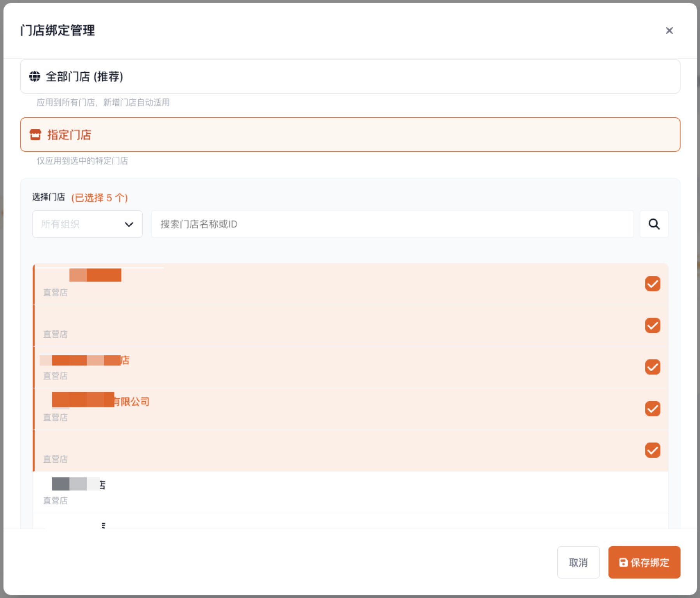The height and width of the screenshot is (598, 700).
Task: Uncheck the 有限公司 store checkbox
Action: pyautogui.click(x=652, y=409)
